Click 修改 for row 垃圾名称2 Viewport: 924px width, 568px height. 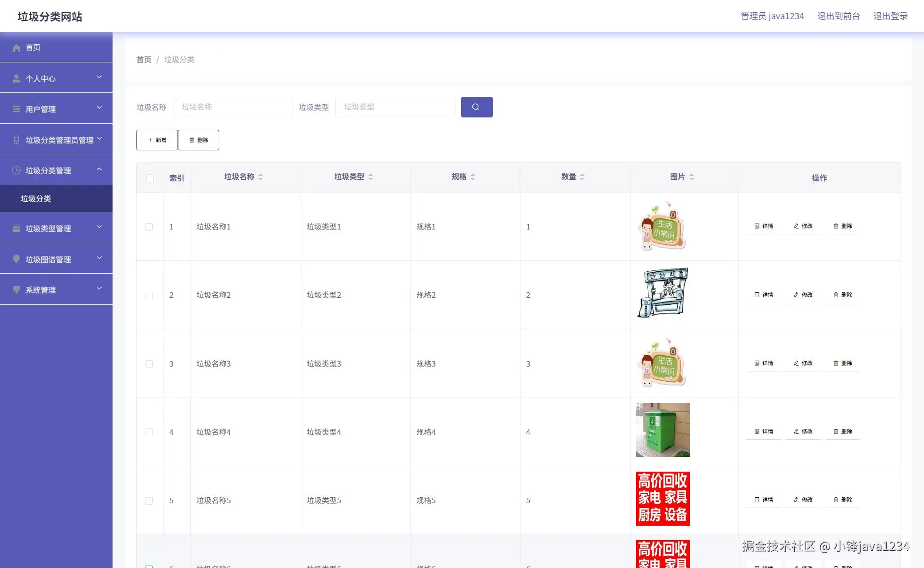click(x=803, y=295)
